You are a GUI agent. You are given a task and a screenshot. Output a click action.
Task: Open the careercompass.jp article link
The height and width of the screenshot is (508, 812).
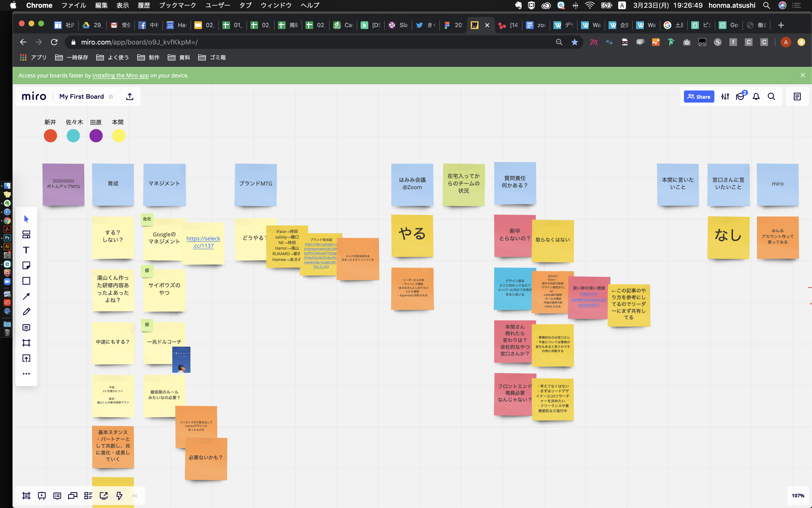point(589,299)
